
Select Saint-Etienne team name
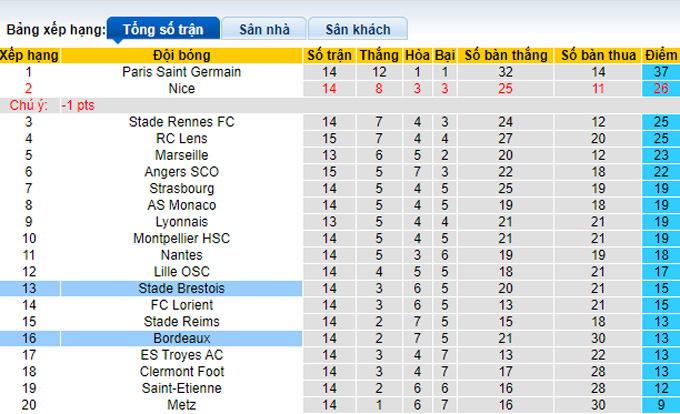182,388
